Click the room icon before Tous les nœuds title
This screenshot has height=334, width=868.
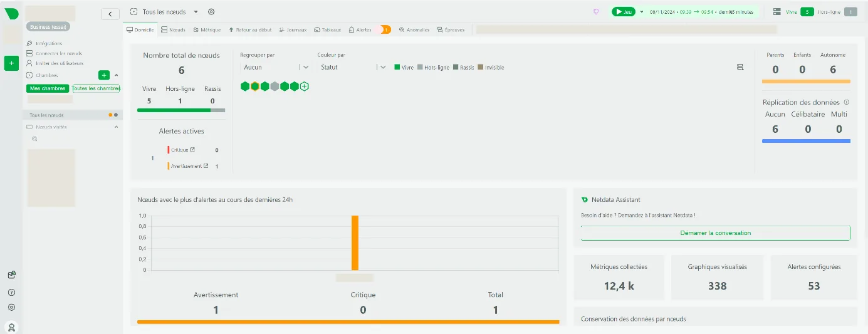tap(133, 12)
